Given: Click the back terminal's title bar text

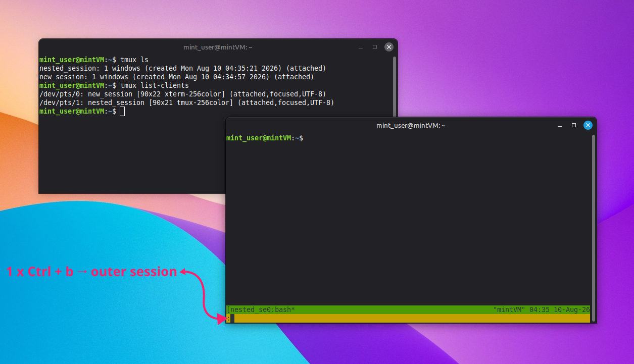Looking at the screenshot, I should pos(218,47).
